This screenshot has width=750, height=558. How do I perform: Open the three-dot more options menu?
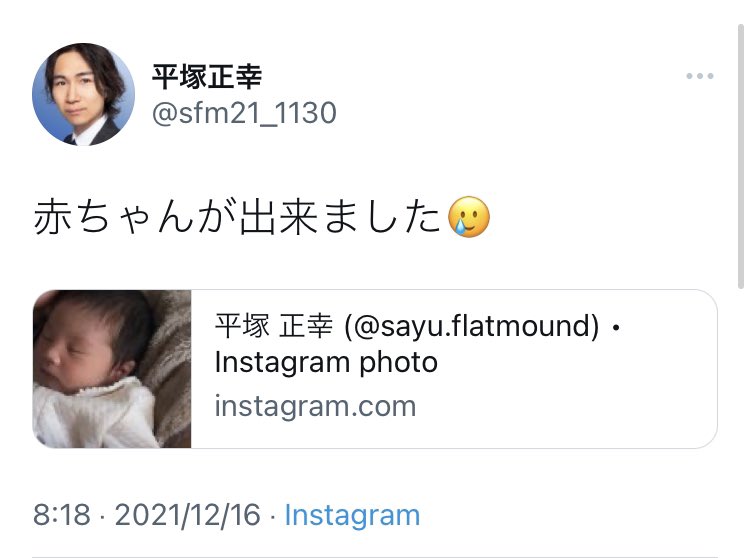[700, 76]
